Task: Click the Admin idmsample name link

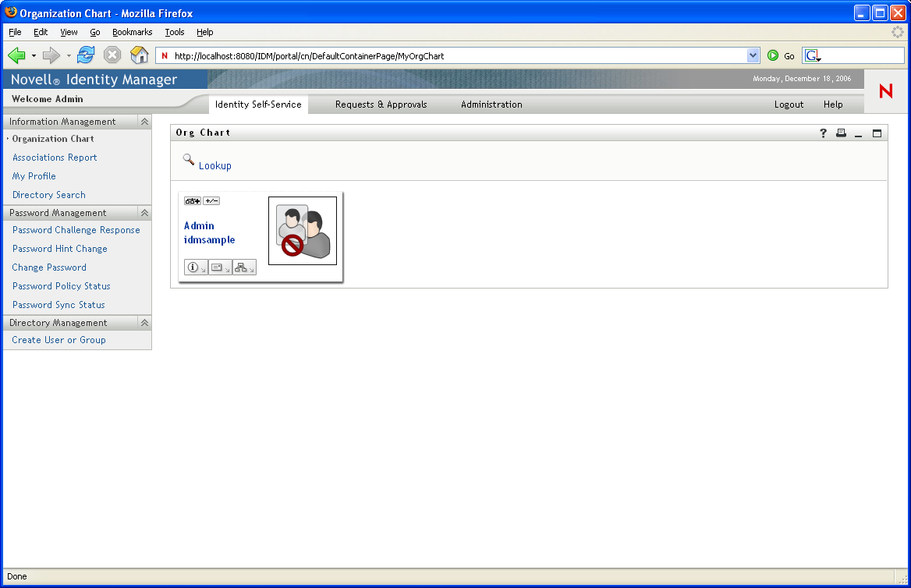Action: (209, 232)
